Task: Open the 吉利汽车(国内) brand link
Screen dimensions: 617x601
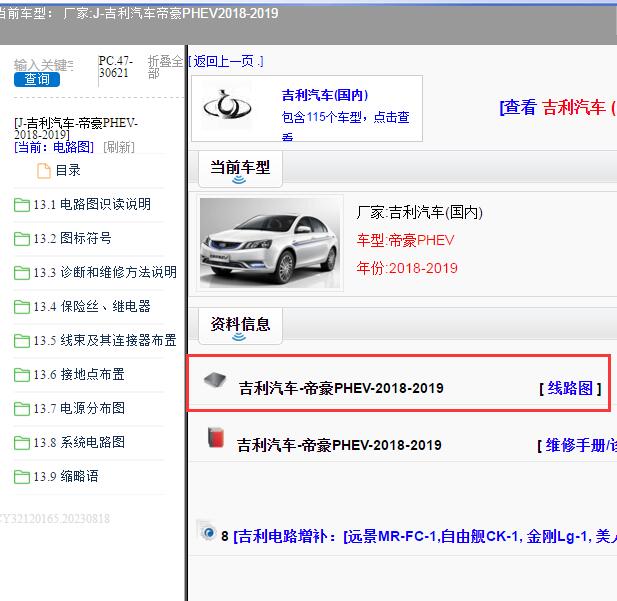Action: 325,95
